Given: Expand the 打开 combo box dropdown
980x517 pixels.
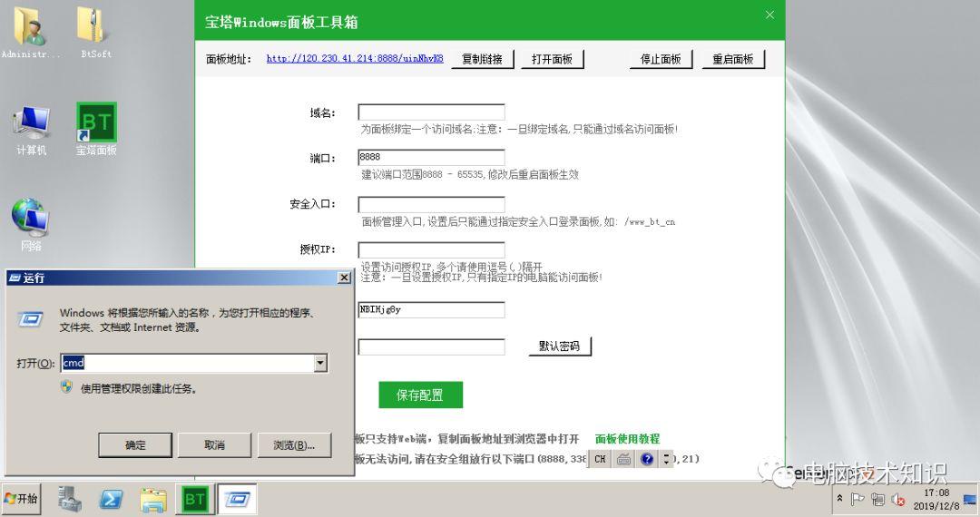Looking at the screenshot, I should [320, 363].
